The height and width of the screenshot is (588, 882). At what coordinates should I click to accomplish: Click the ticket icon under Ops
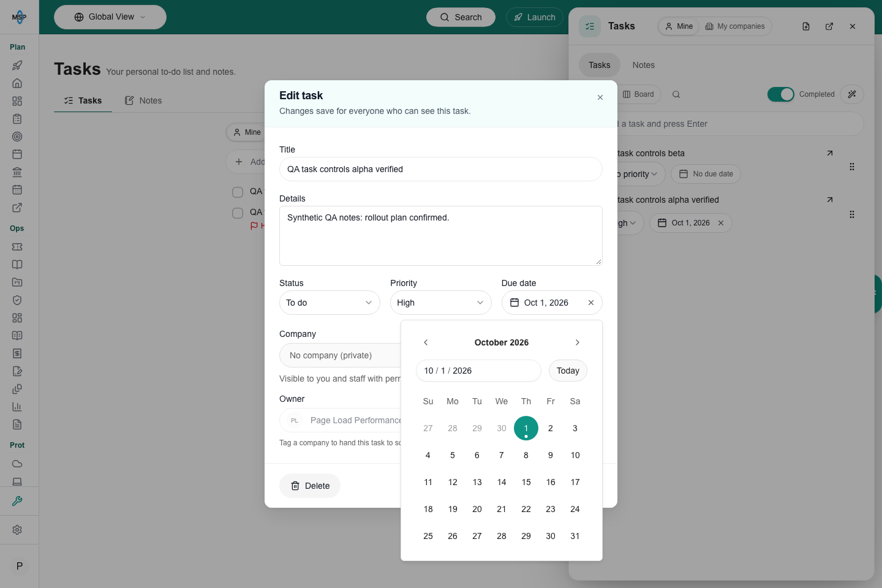click(17, 247)
